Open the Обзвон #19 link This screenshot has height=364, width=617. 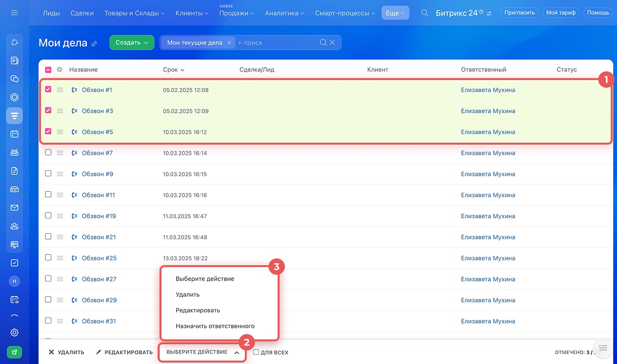99,216
